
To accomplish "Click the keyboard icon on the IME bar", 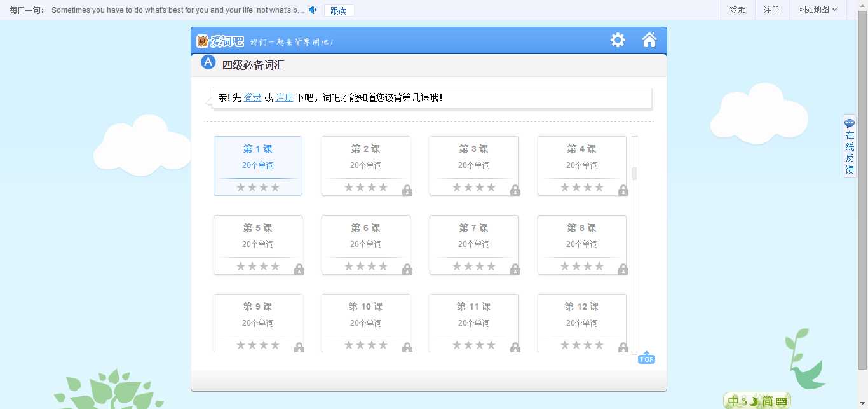I will coord(780,401).
